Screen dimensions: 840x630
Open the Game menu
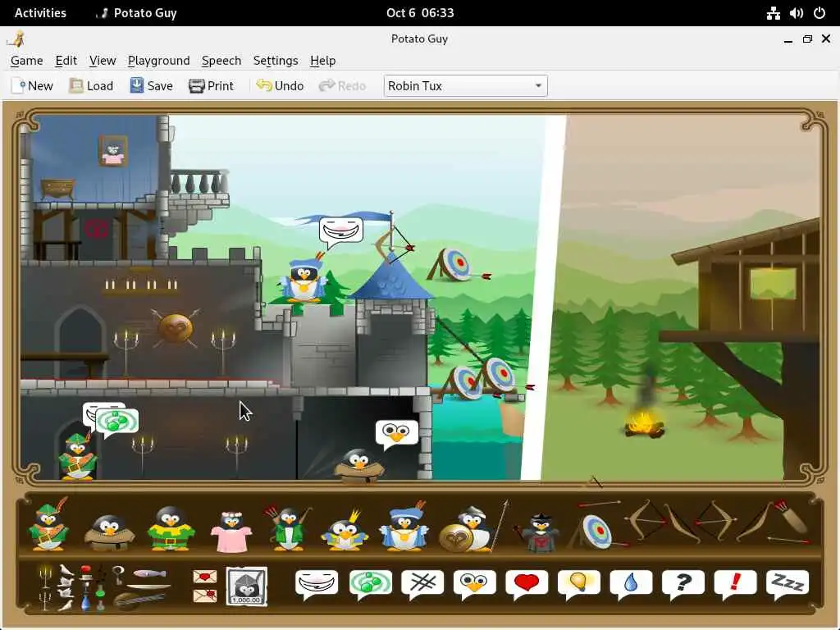click(x=27, y=61)
